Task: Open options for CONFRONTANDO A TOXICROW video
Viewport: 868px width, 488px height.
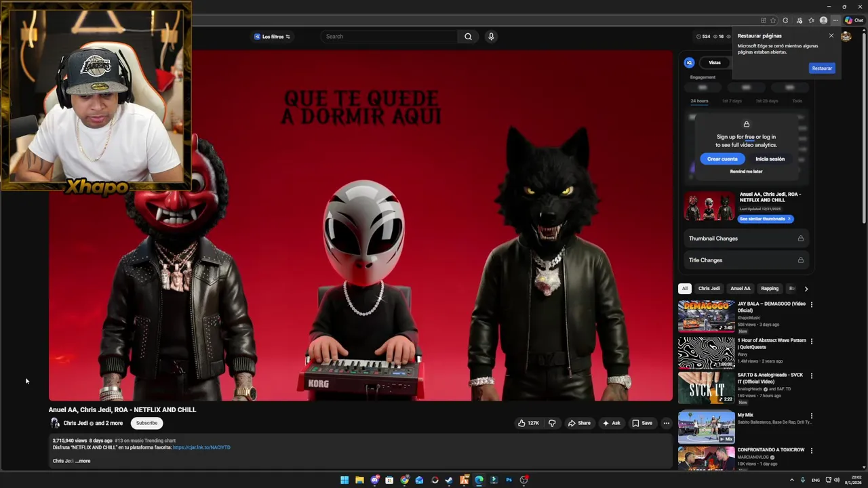Action: [811, 450]
